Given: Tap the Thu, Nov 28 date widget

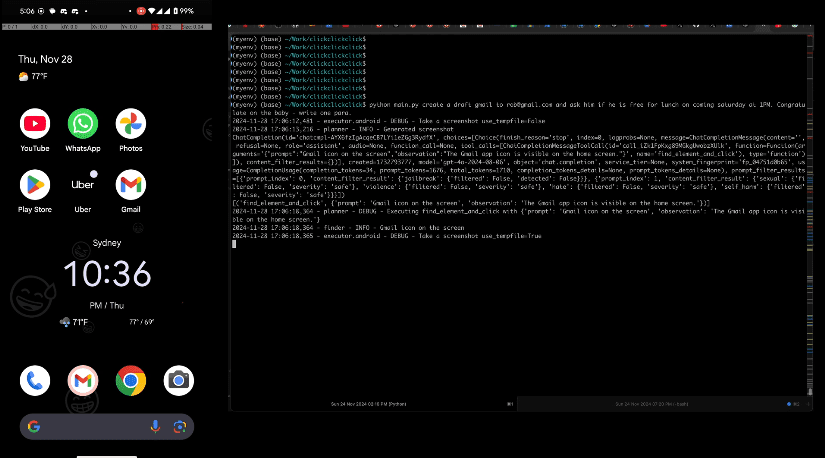Looking at the screenshot, I should coord(45,59).
